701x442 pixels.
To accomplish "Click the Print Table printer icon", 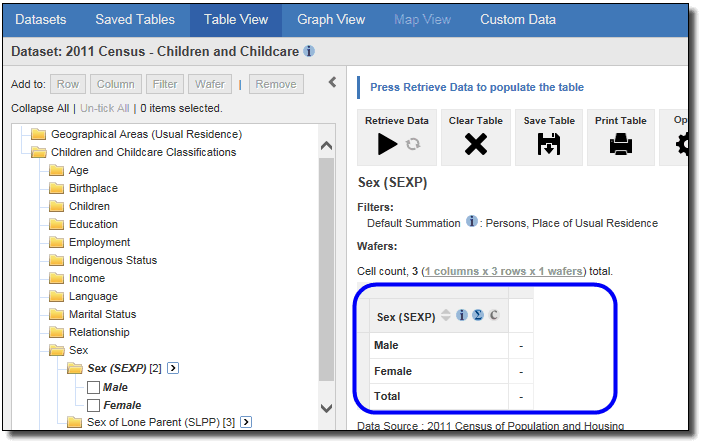I will click(x=621, y=144).
